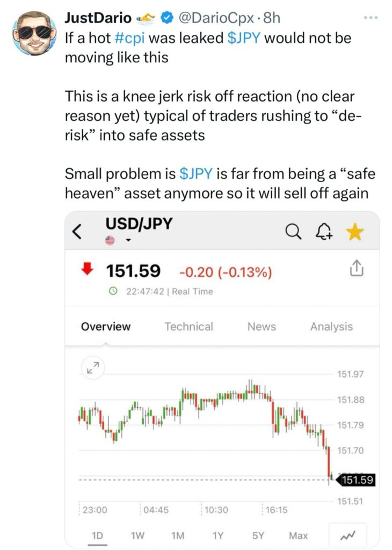Open the News tab
The image size is (392, 550).
[x=262, y=327]
